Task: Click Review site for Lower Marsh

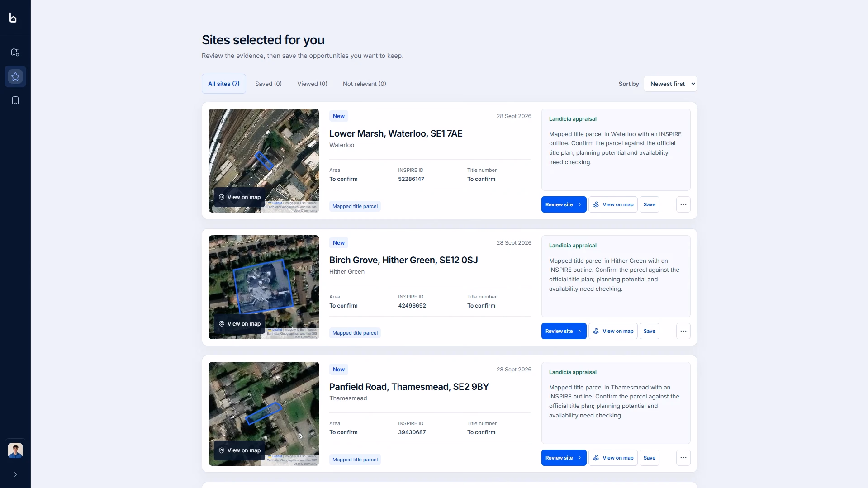Action: (564, 204)
